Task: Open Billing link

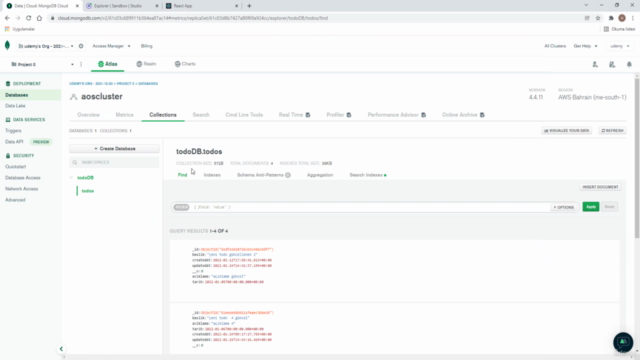Action: (147, 46)
